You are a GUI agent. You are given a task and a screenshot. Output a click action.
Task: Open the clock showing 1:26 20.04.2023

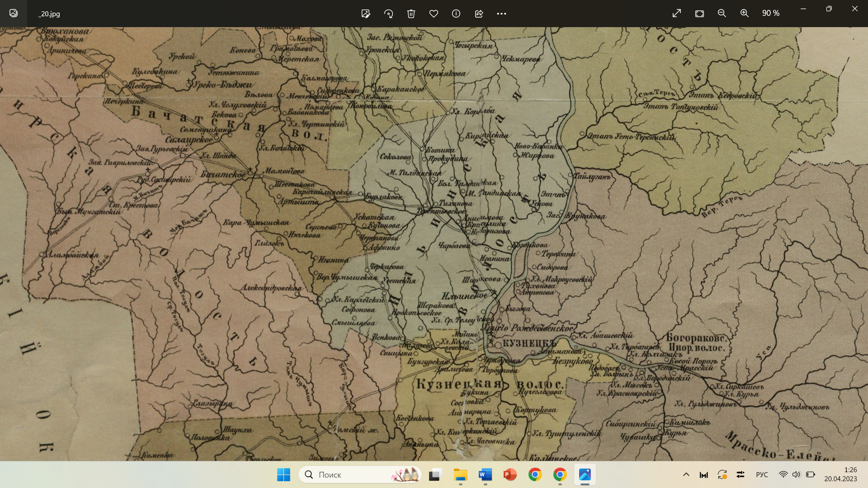[840, 474]
